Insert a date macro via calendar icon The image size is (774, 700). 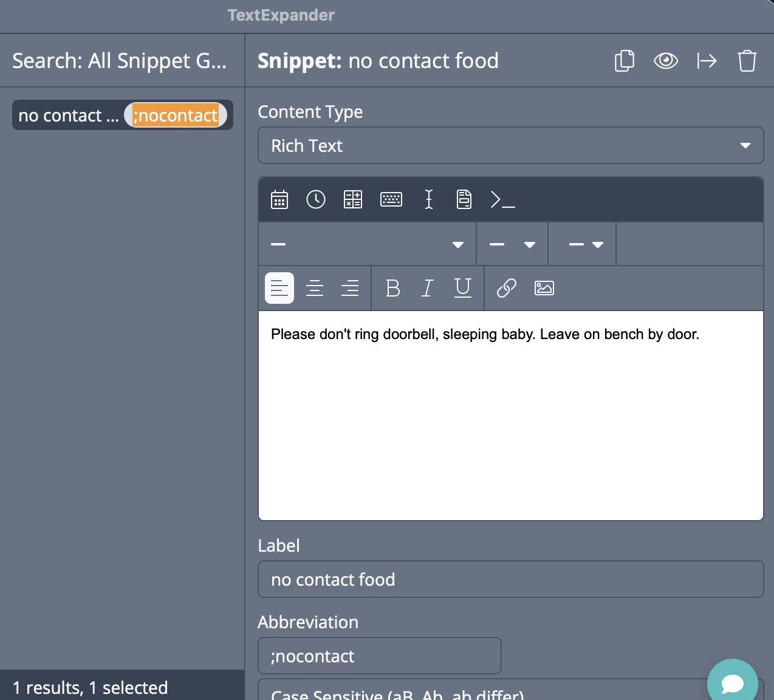(x=279, y=199)
